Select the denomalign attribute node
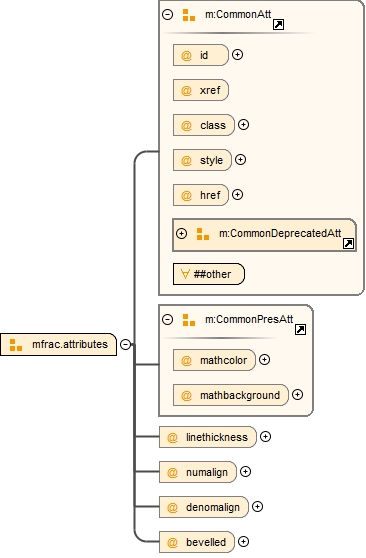This screenshot has width=366, height=558. tap(204, 507)
